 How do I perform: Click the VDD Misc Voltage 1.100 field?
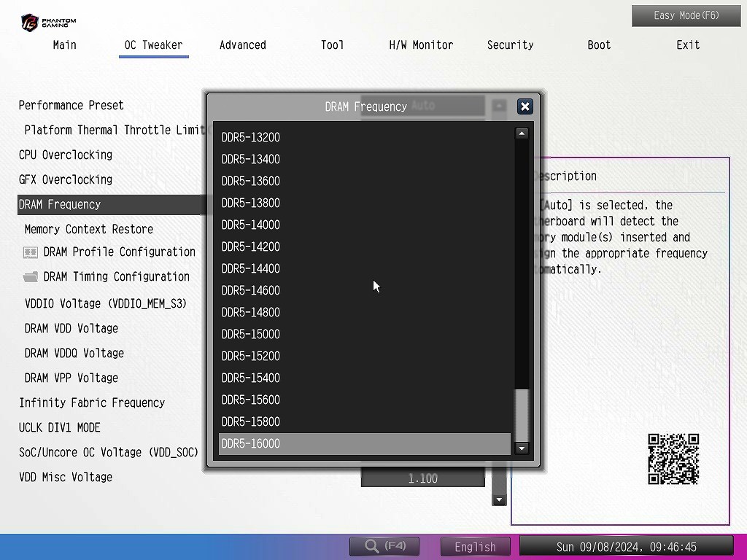coord(422,479)
